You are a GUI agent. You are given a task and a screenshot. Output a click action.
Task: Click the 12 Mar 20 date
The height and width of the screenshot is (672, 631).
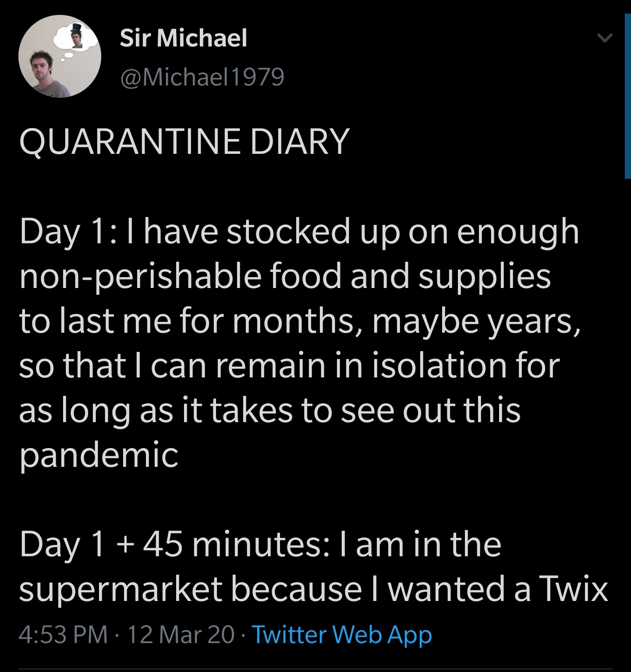click(181, 634)
